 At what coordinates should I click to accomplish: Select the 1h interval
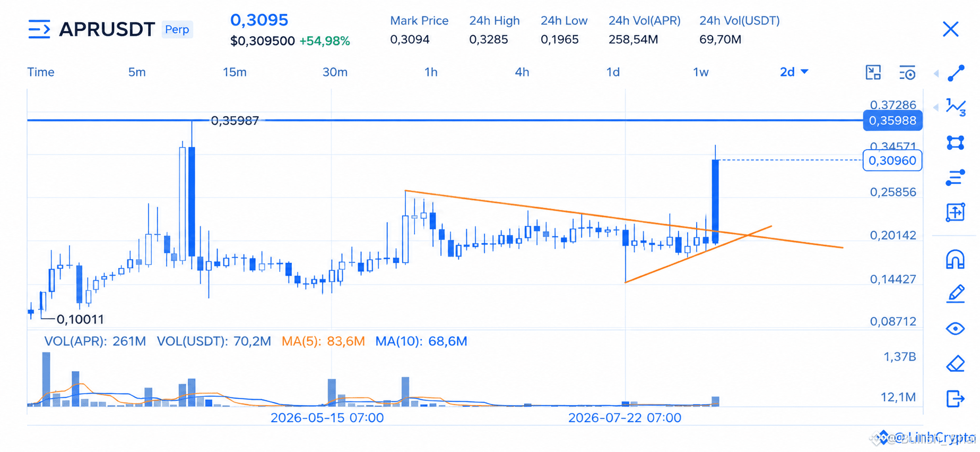pyautogui.click(x=431, y=72)
